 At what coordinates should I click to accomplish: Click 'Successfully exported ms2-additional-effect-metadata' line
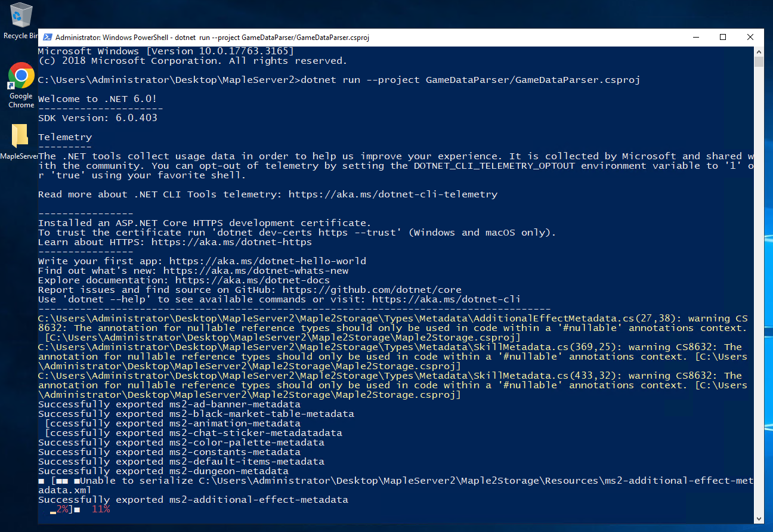193,500
